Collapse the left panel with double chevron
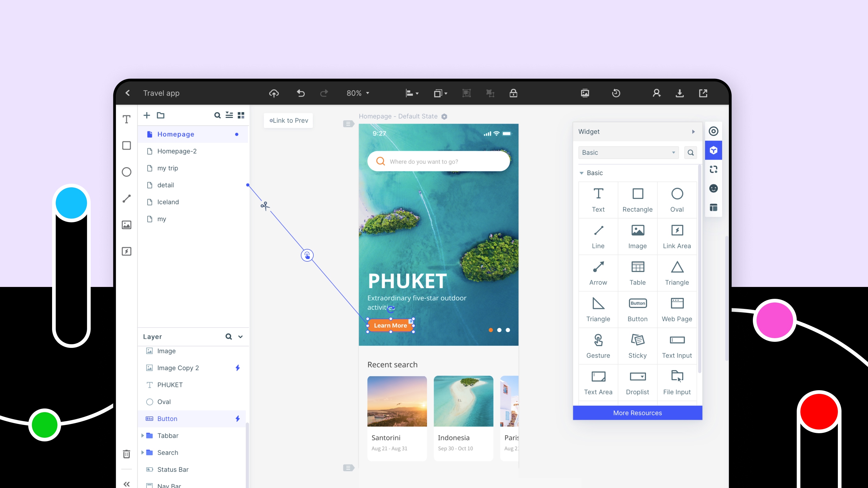The width and height of the screenshot is (868, 488). (126, 484)
